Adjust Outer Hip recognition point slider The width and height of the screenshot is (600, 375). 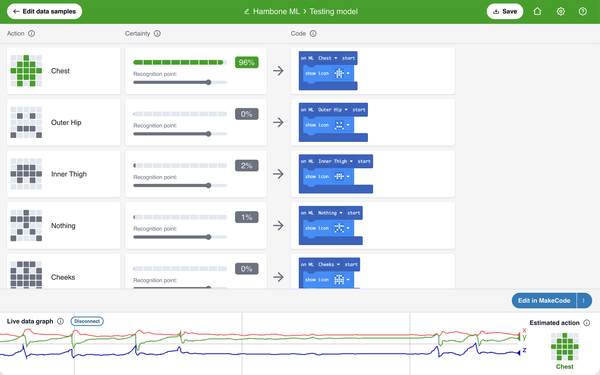[180, 134]
